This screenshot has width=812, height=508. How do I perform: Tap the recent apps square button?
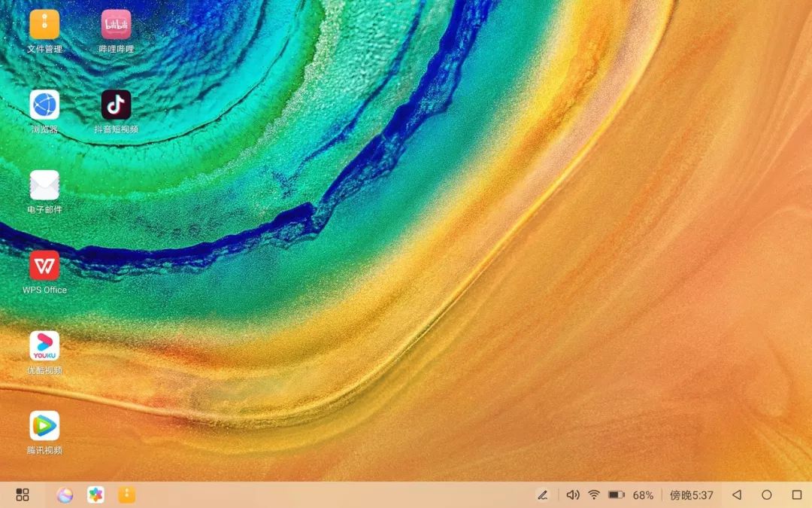pos(797,495)
